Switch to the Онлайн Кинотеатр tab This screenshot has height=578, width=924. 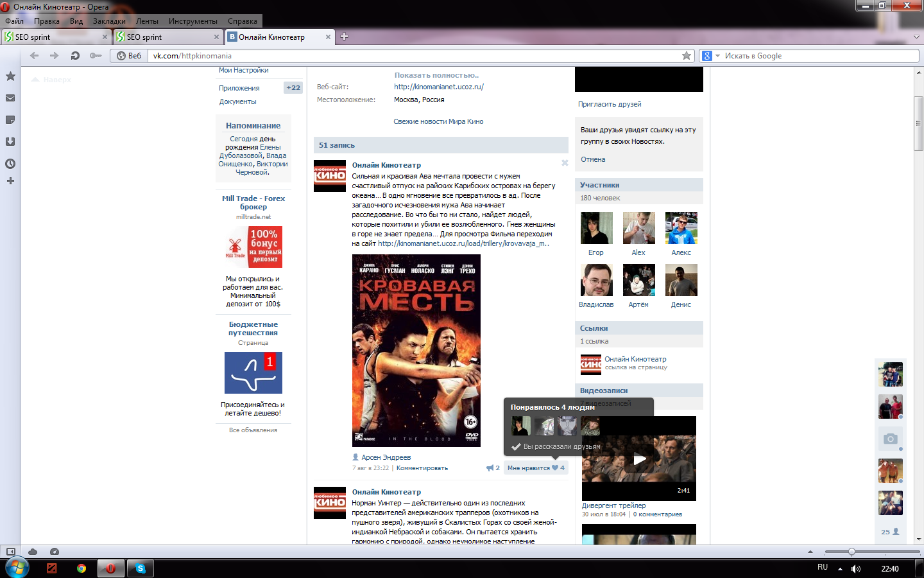pyautogui.click(x=279, y=37)
